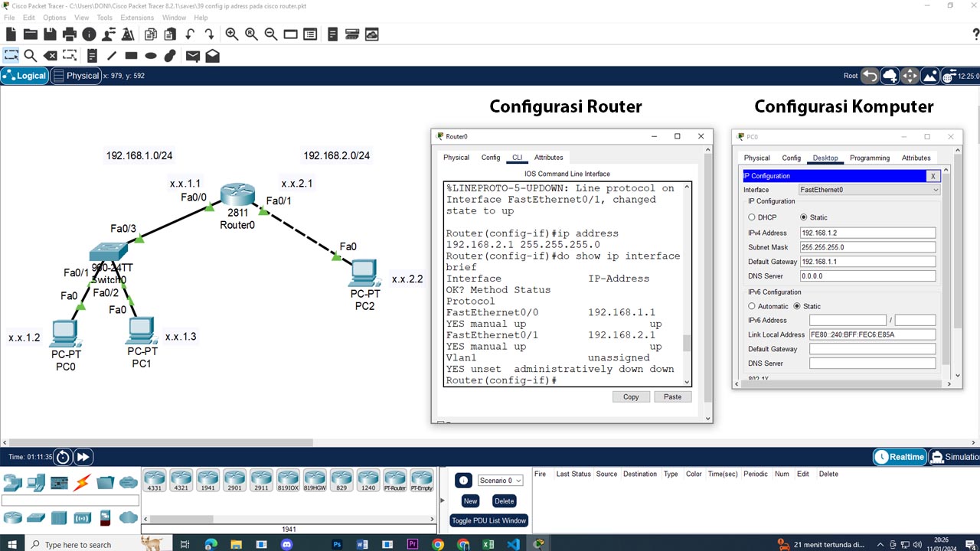The height and width of the screenshot is (551, 980).
Task: Add a note with the Place Note tool
Action: click(92, 55)
